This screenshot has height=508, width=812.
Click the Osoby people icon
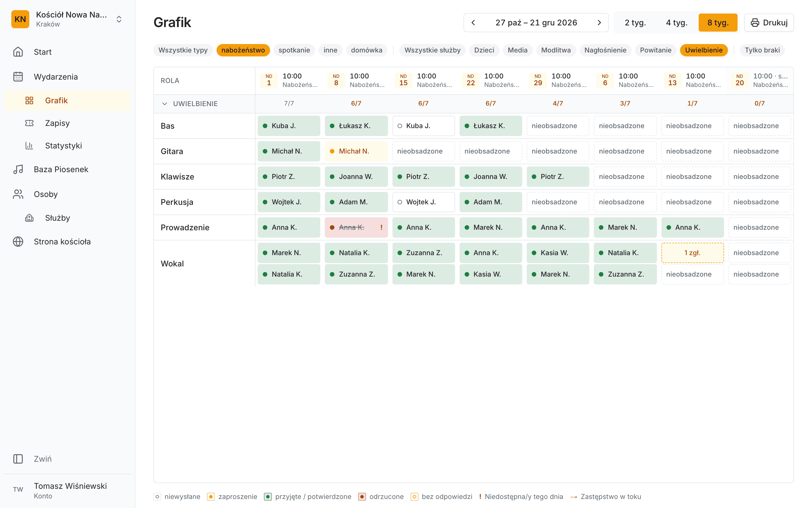18,194
